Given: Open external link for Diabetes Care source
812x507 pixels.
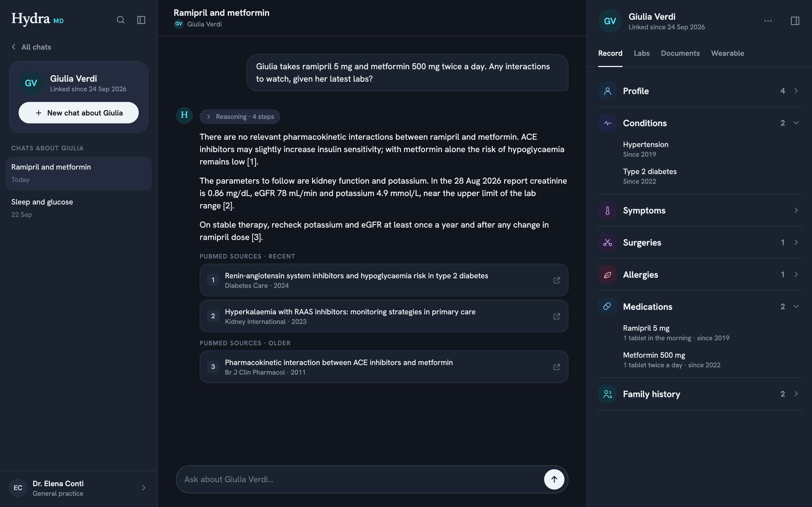Looking at the screenshot, I should tap(556, 280).
